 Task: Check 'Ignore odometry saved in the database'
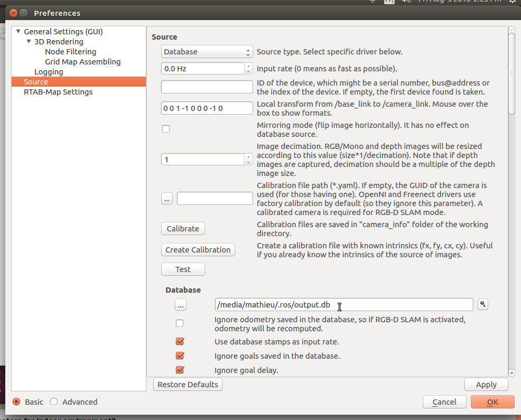pyautogui.click(x=180, y=323)
